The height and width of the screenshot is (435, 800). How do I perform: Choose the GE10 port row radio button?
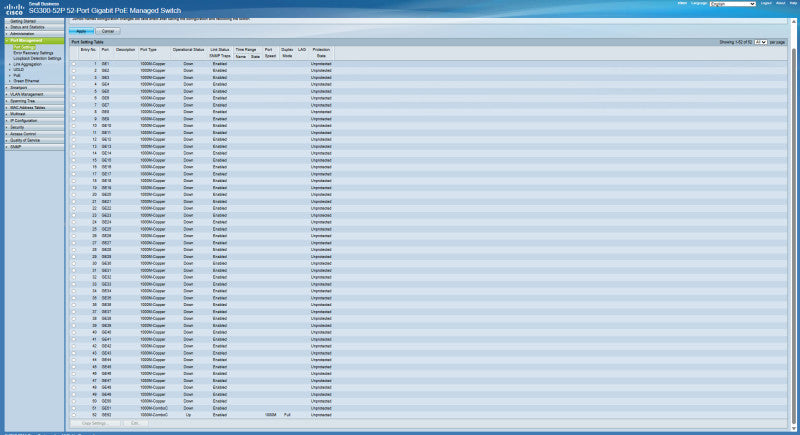[74, 125]
